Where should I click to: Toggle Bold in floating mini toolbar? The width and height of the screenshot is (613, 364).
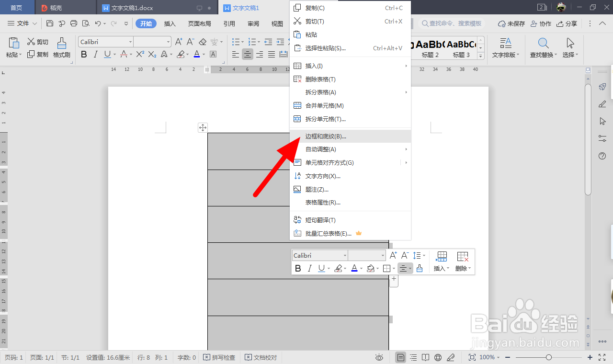[x=298, y=268]
